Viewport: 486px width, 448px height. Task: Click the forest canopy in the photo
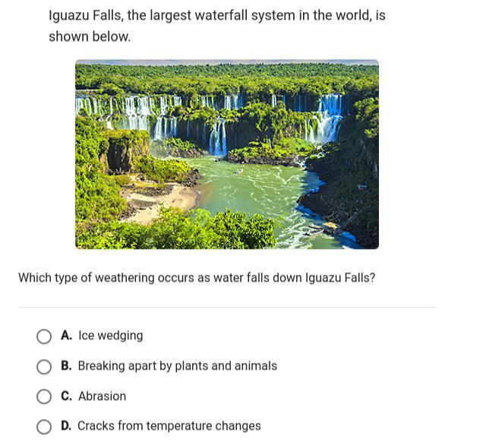click(x=227, y=77)
